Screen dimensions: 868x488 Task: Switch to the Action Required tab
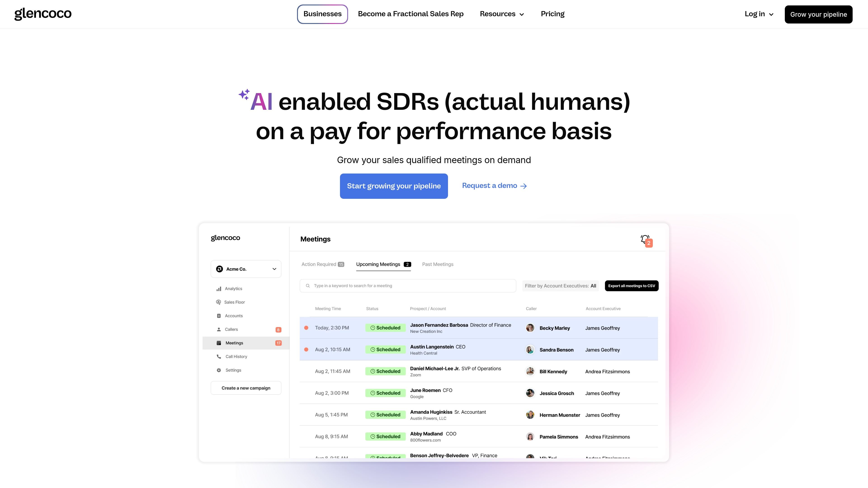click(323, 264)
